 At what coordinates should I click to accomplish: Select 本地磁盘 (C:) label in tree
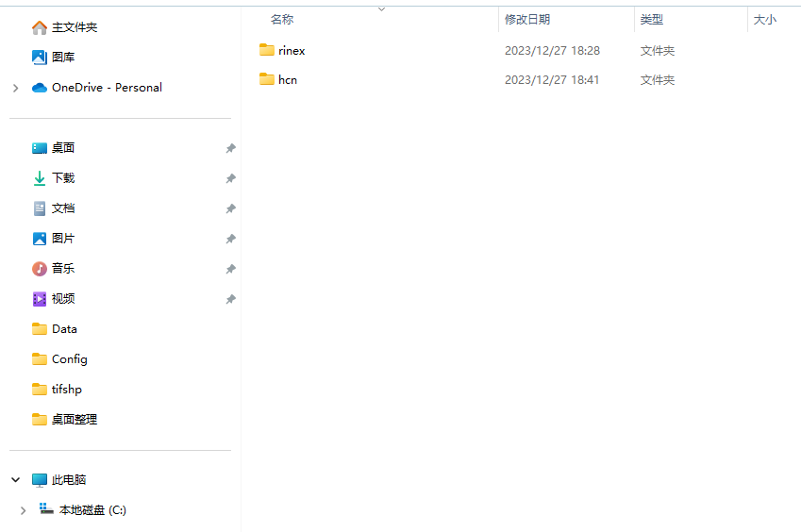click(92, 510)
